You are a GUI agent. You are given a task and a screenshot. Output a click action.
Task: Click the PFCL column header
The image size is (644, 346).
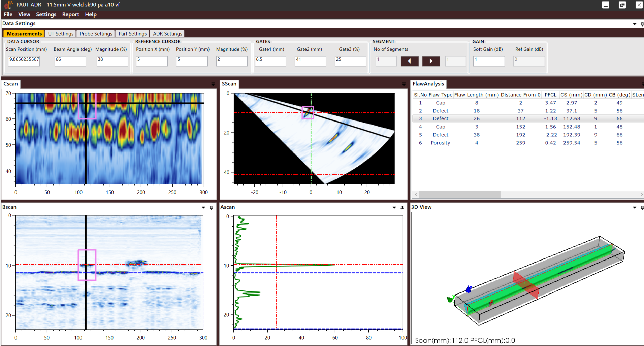(x=551, y=95)
